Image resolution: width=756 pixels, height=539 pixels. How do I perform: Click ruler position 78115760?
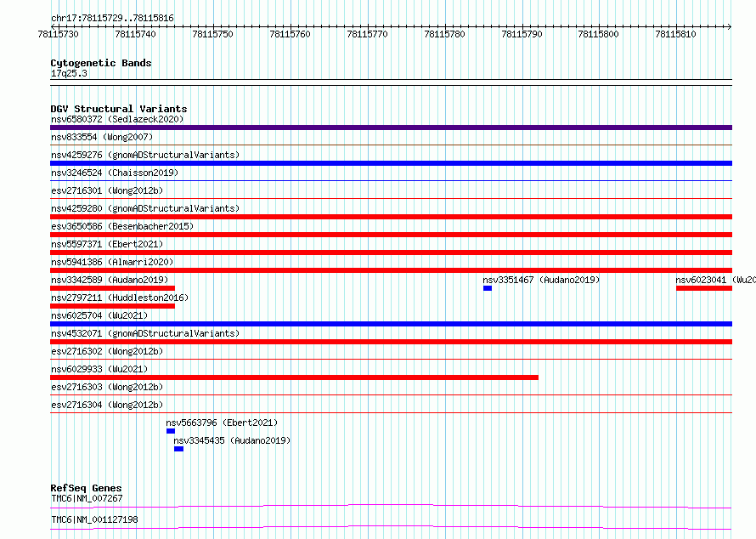291,34
